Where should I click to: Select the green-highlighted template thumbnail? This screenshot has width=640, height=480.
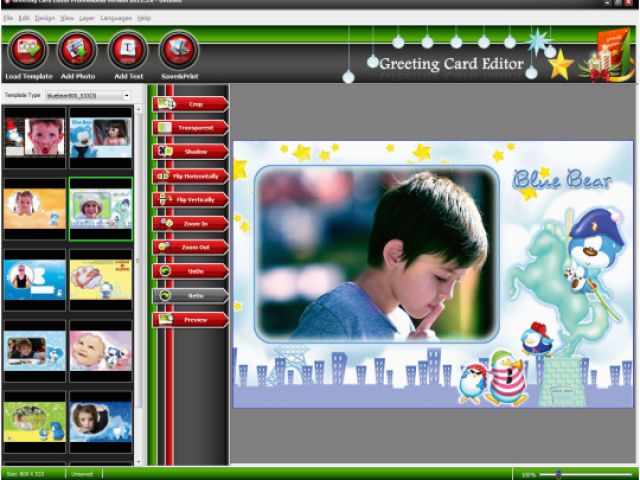tap(101, 209)
